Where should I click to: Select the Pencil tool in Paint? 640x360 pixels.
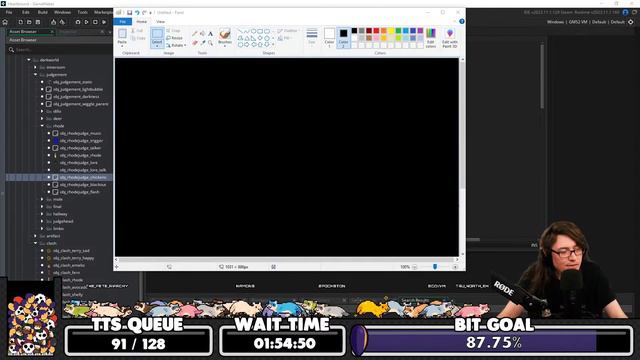pyautogui.click(x=195, y=33)
